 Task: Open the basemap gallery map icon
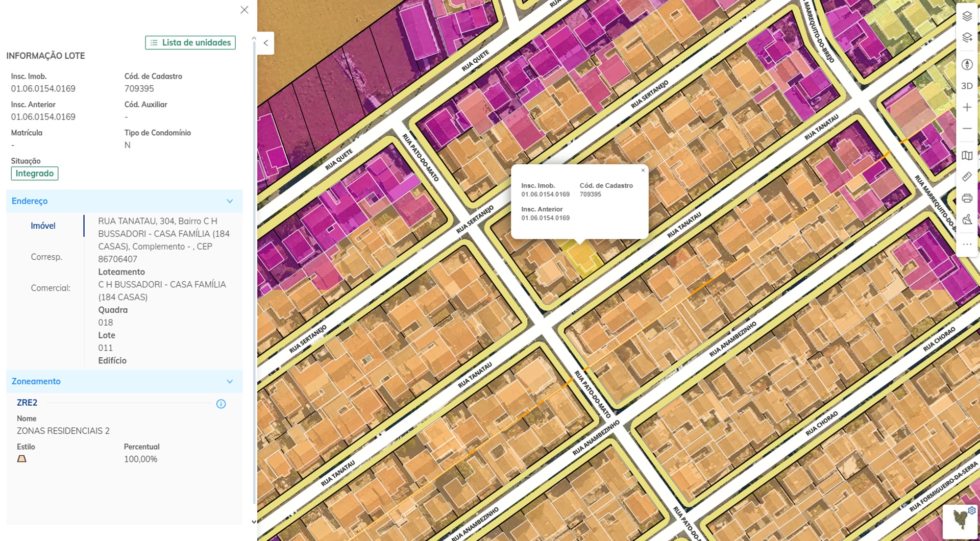click(967, 156)
